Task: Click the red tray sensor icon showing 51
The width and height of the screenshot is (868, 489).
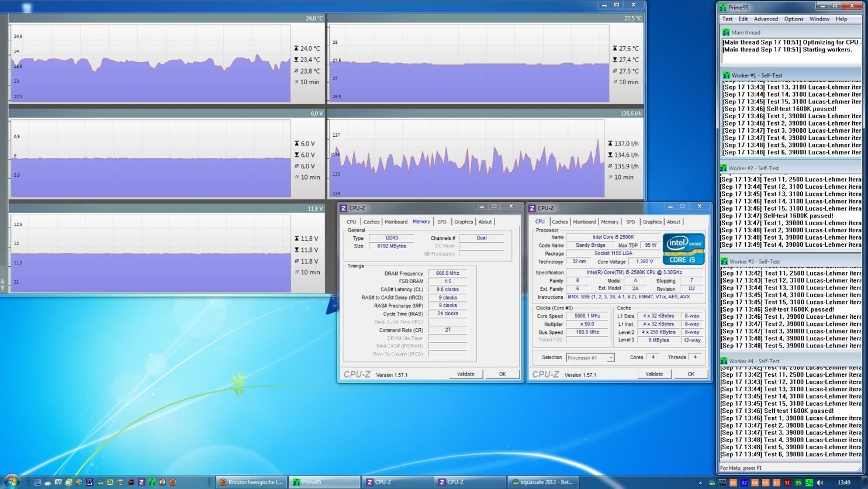Action: pyautogui.click(x=787, y=483)
